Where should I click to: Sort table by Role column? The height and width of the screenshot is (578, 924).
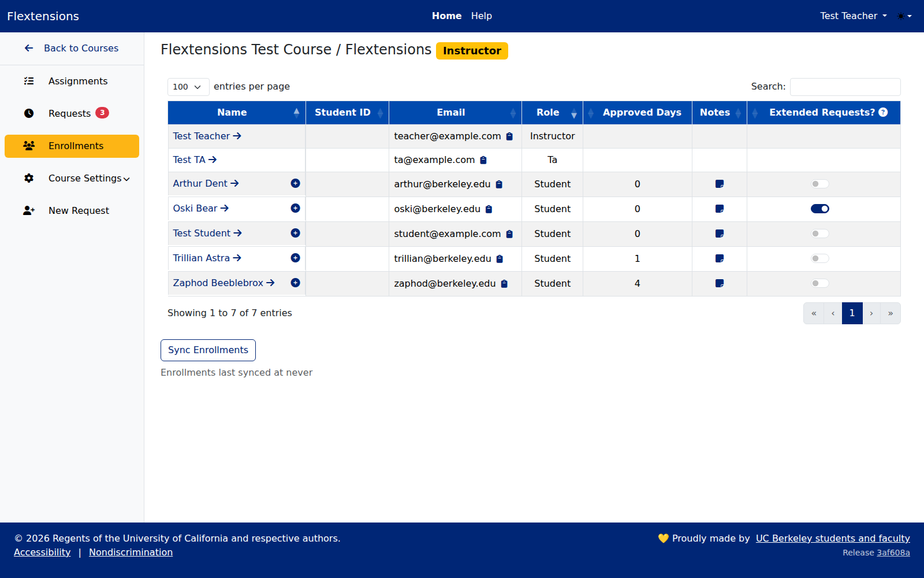coord(552,113)
